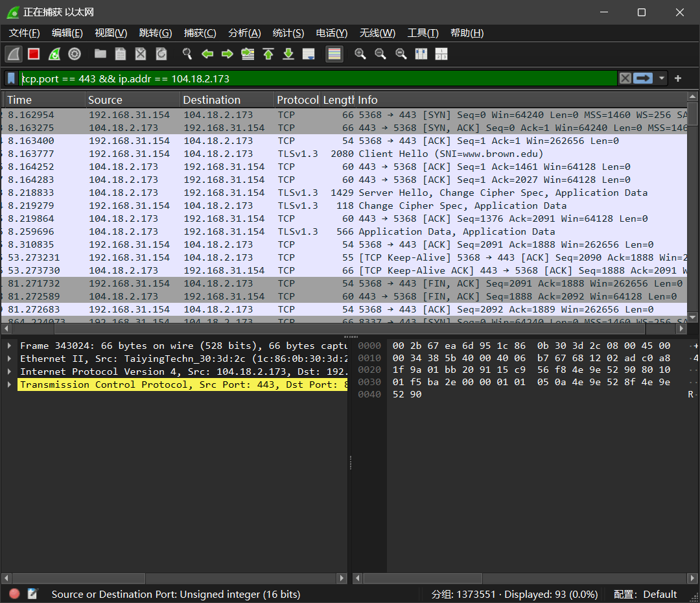700x603 pixels.
Task: Click packet list horizontal scrollbar right arrow
Action: 681,329
